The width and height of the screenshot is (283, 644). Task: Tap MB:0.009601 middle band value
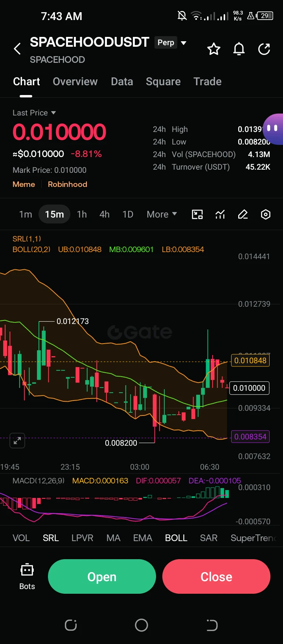point(131,249)
